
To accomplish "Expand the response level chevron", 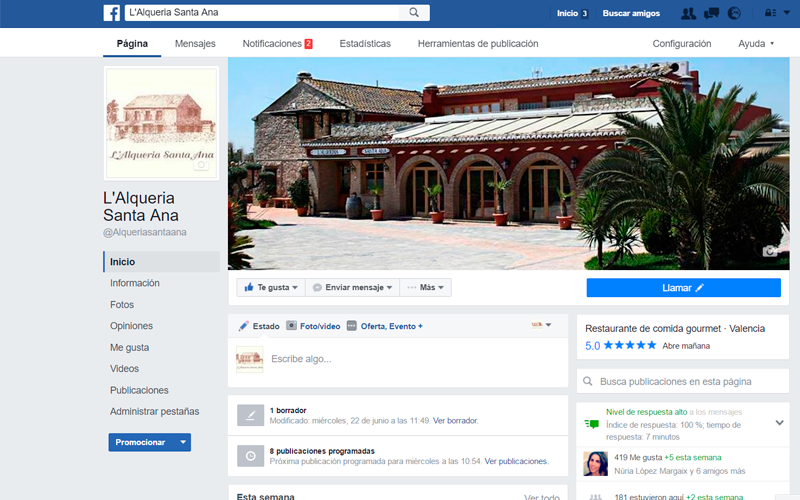I will coord(780,422).
